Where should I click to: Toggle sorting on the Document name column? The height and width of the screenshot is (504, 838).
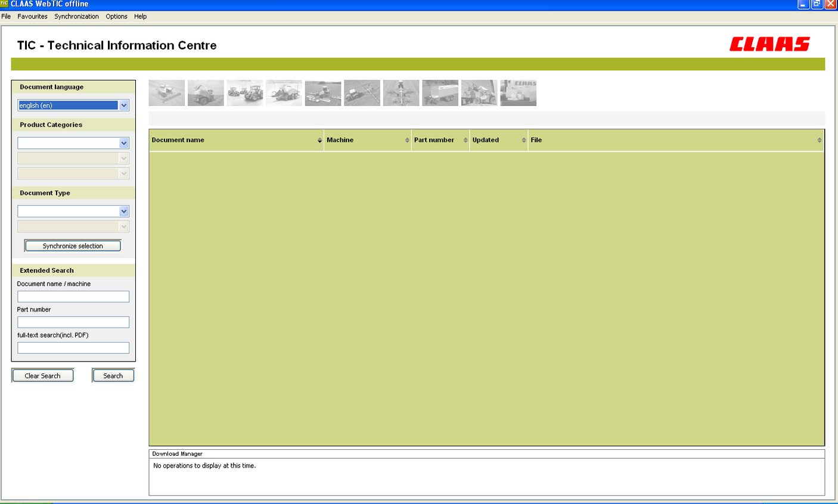(x=319, y=139)
